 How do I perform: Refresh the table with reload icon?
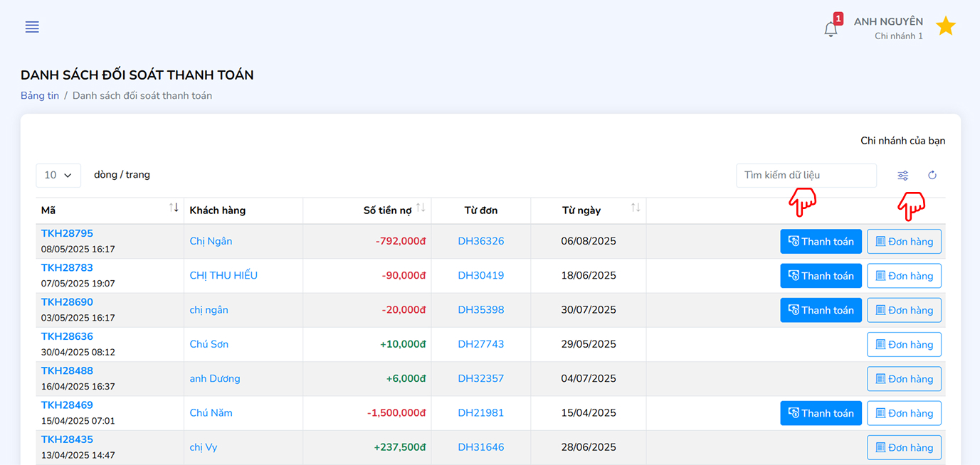932,176
